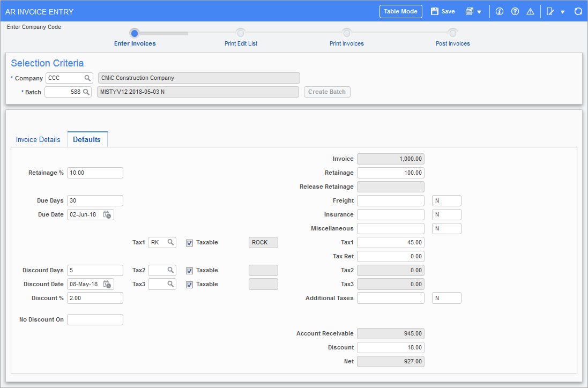Click the Freight amount input field
Screen dimensions: 588x388
click(391, 200)
